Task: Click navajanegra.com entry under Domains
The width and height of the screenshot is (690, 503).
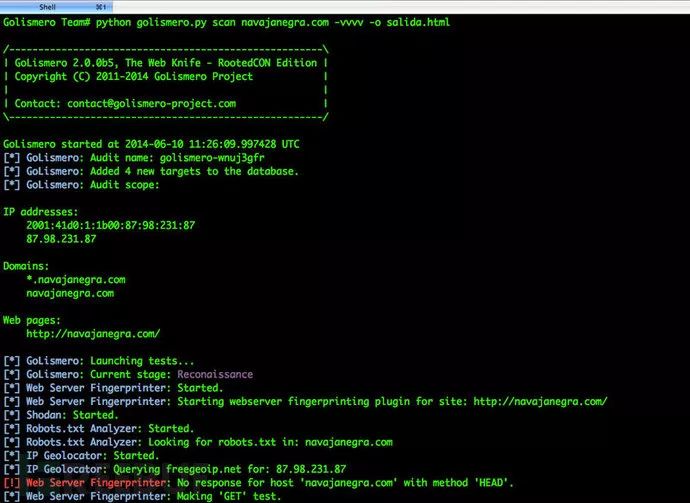Action: 70,294
